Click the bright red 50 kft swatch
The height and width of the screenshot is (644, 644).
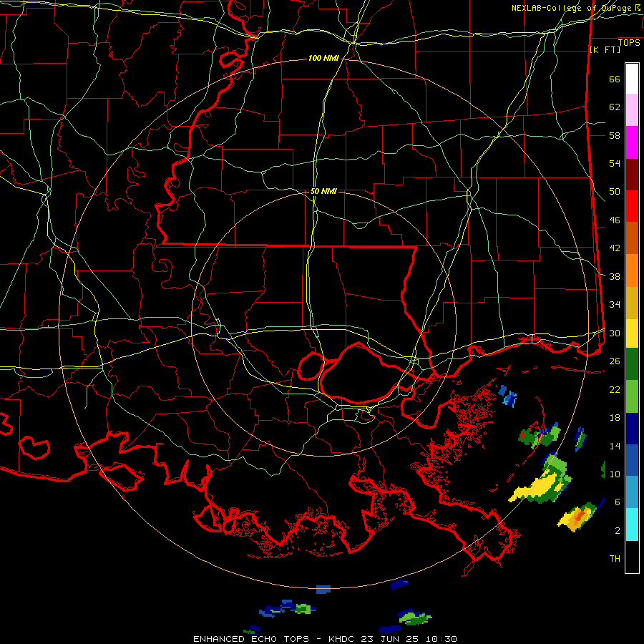pyautogui.click(x=632, y=206)
